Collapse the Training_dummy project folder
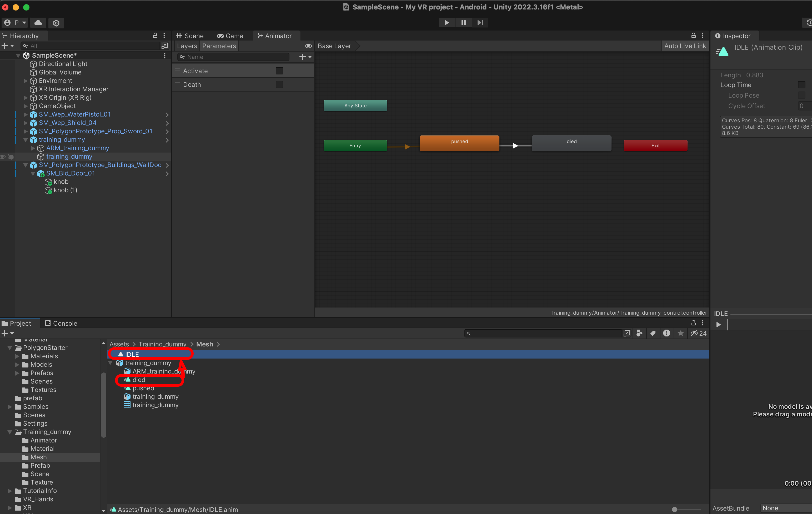This screenshot has height=514, width=812. (x=10, y=432)
